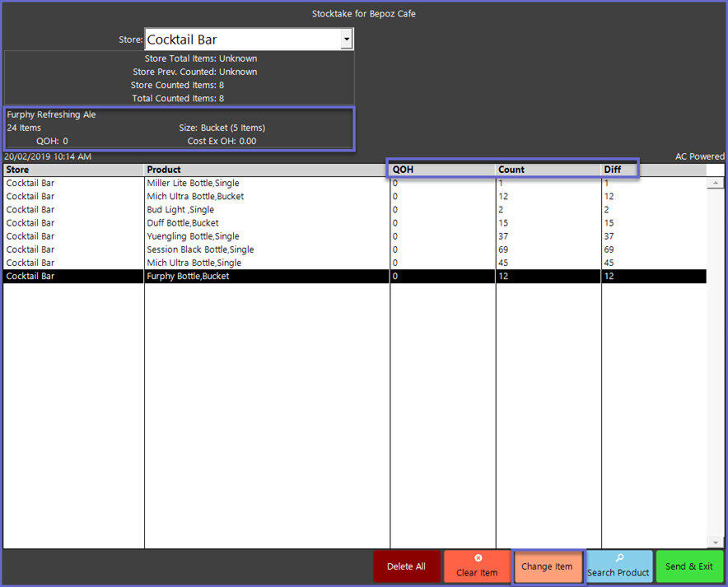Click the Change Item button
The height and width of the screenshot is (587, 728).
(548, 566)
